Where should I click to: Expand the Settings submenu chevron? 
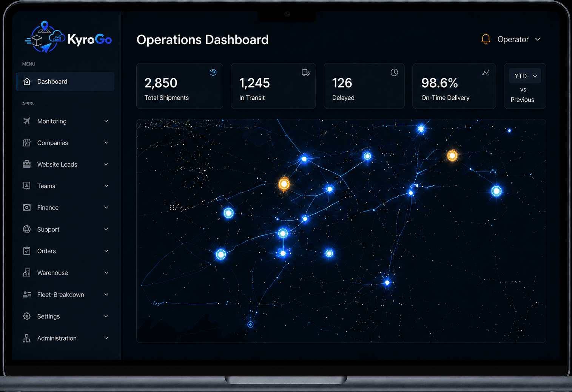106,316
